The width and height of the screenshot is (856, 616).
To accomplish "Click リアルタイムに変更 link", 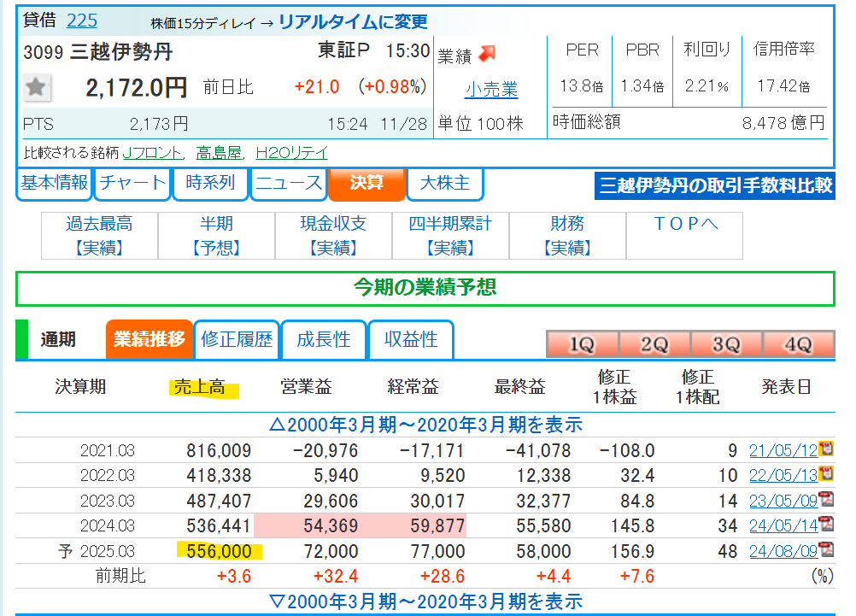I will 353,22.
